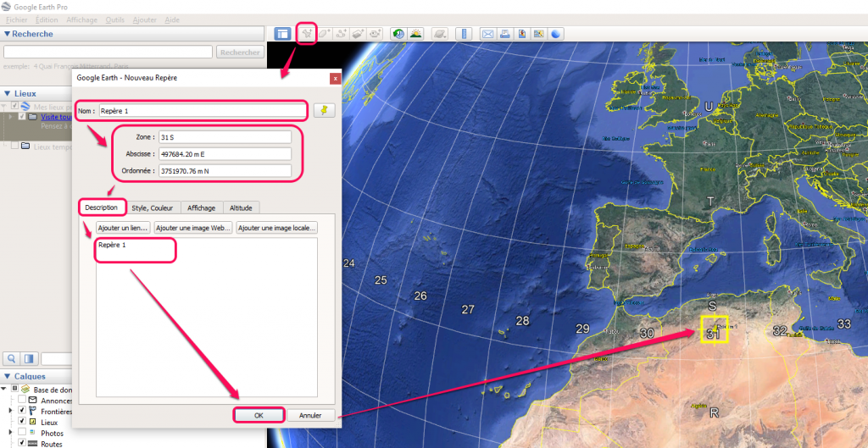Screen dimensions: 868x448
Task: Uncheck the Frontières layer checkbox
Action: click(22, 412)
